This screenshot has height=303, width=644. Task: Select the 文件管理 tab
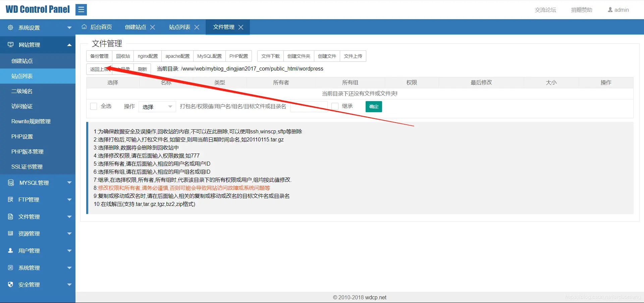point(224,27)
